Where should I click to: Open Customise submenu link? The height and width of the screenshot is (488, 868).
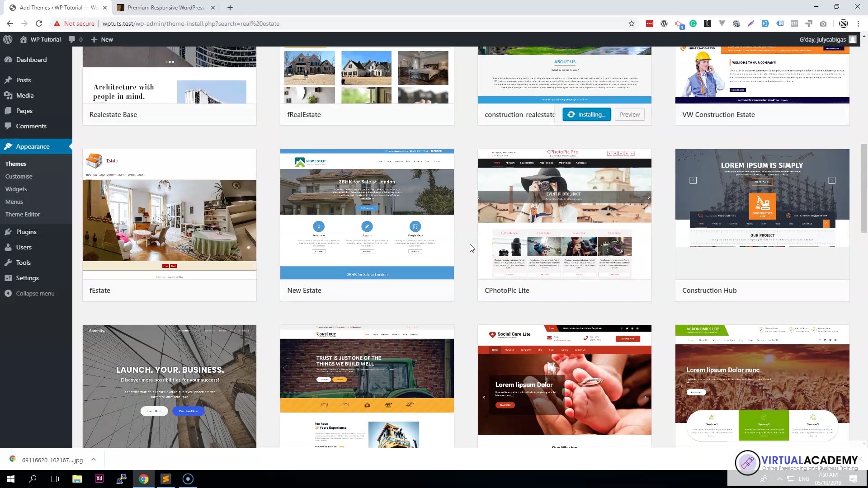tap(19, 176)
